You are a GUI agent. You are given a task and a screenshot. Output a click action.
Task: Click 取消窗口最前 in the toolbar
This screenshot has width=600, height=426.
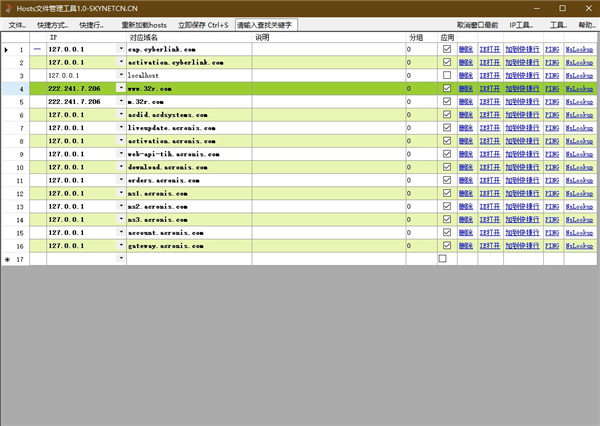[477, 23]
